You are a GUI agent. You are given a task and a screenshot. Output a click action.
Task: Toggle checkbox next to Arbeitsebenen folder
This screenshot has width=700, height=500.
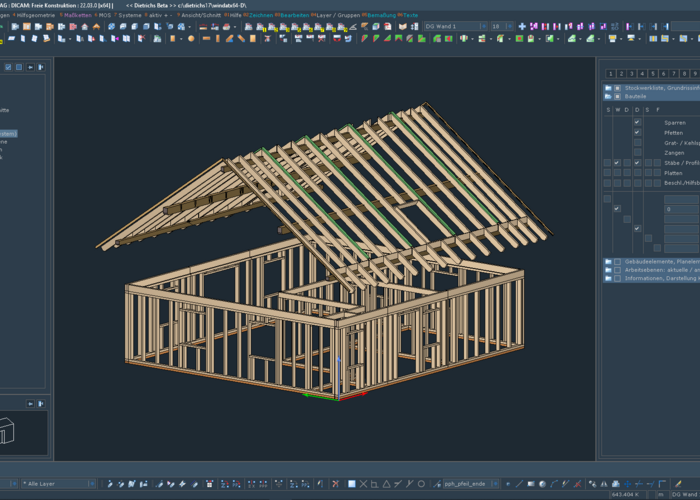(617, 270)
